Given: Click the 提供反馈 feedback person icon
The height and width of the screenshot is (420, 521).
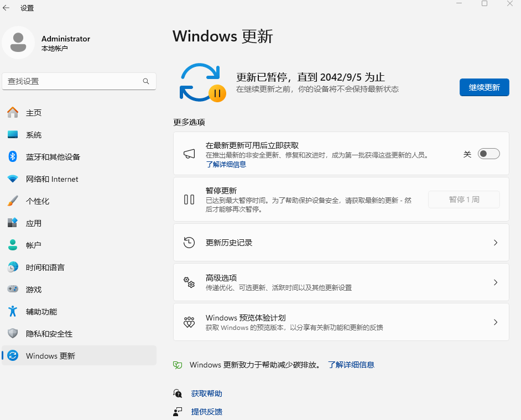Looking at the screenshot, I should point(178,412).
